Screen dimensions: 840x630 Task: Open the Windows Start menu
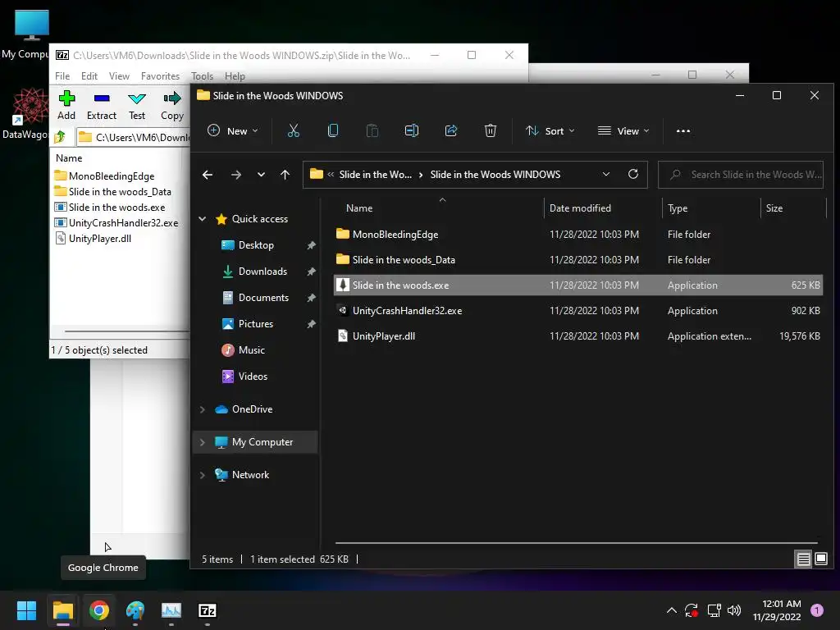(26, 610)
